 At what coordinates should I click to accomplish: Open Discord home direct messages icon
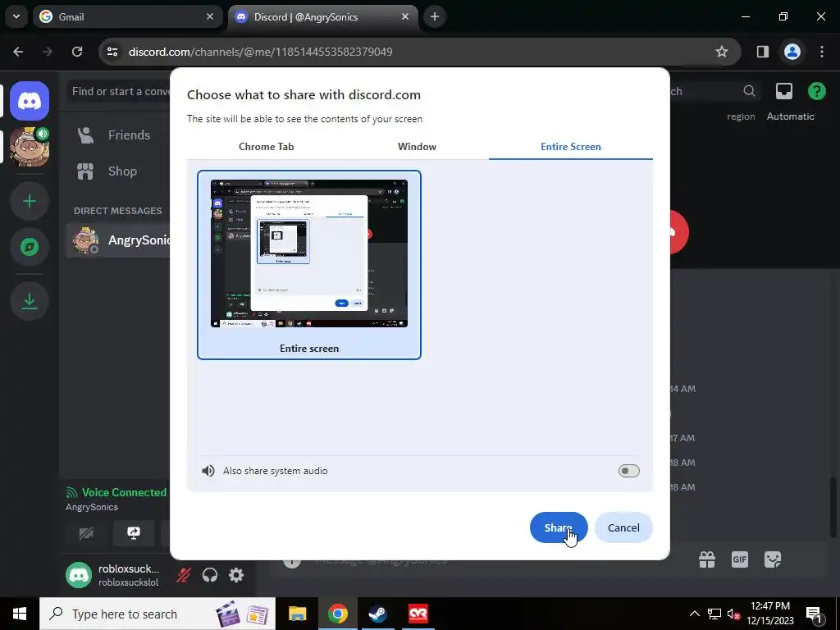pos(30,101)
